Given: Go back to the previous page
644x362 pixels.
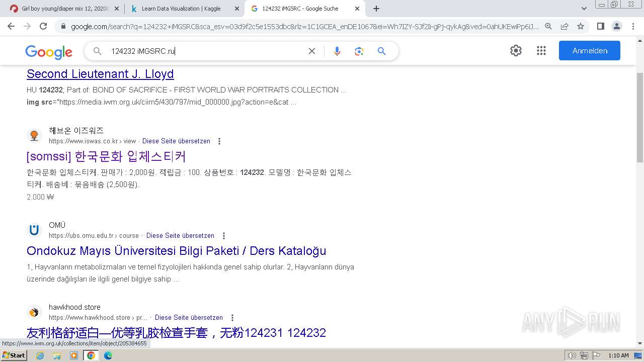Looking at the screenshot, I should 11,26.
